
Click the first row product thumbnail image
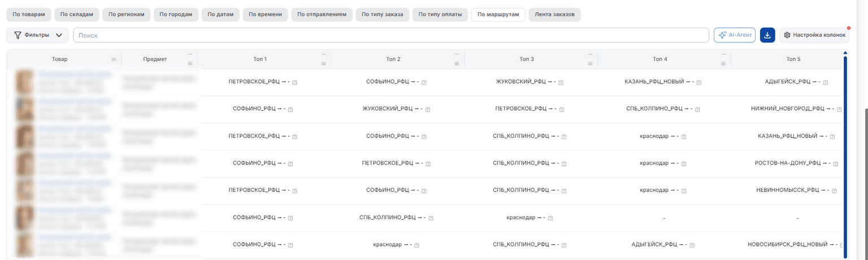[x=23, y=83]
